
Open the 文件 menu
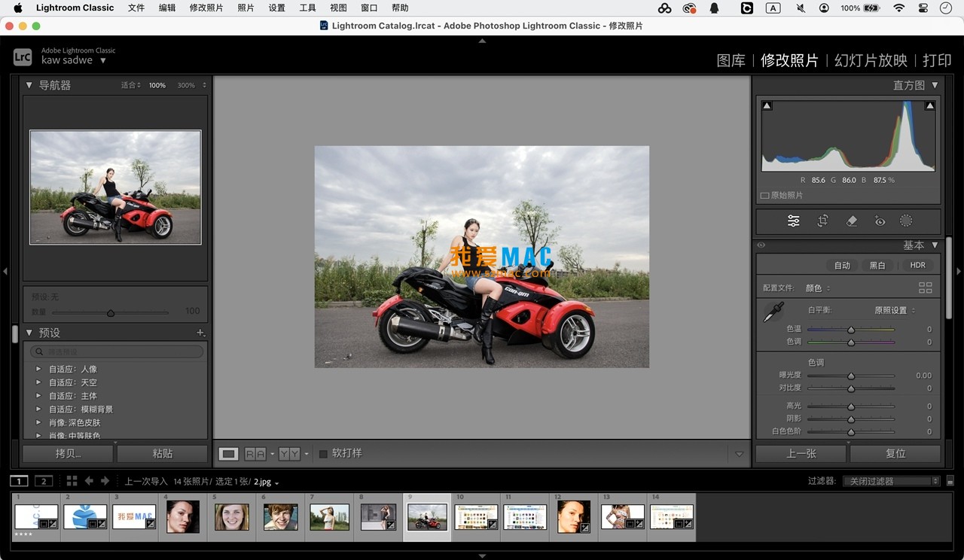tap(136, 8)
